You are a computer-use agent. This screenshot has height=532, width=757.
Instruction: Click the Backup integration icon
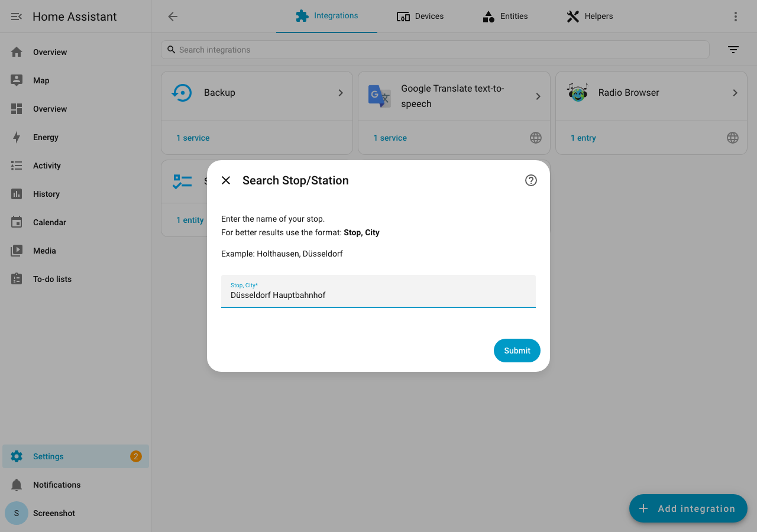point(182,93)
